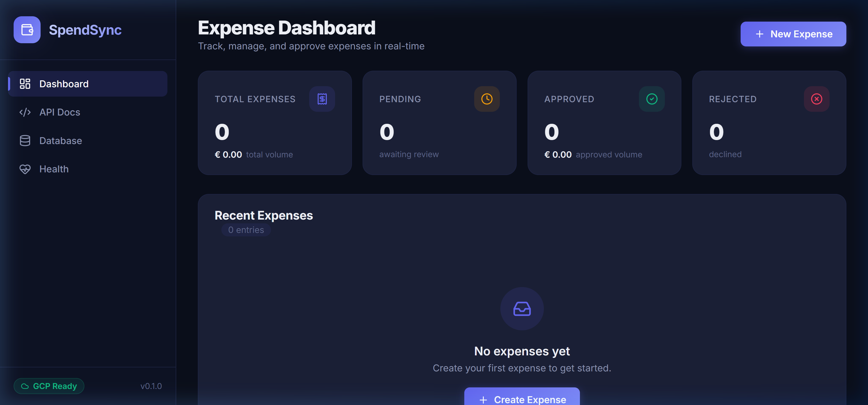The width and height of the screenshot is (868, 405).
Task: Click the Health heart-pulse icon
Action: (25, 169)
